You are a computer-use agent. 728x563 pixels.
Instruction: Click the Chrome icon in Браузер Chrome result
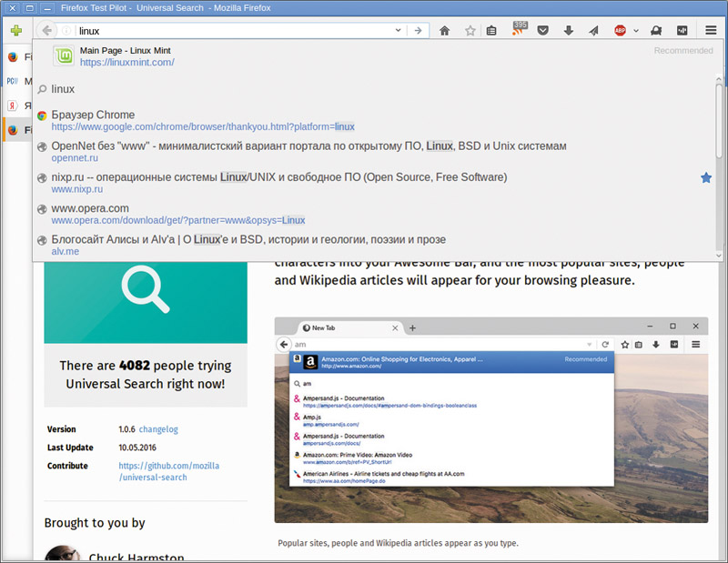[42, 116]
